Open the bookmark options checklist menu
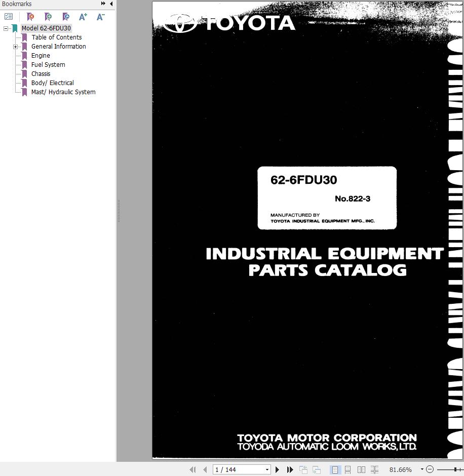Image resolution: width=464 pixels, height=476 pixels. coord(9,17)
